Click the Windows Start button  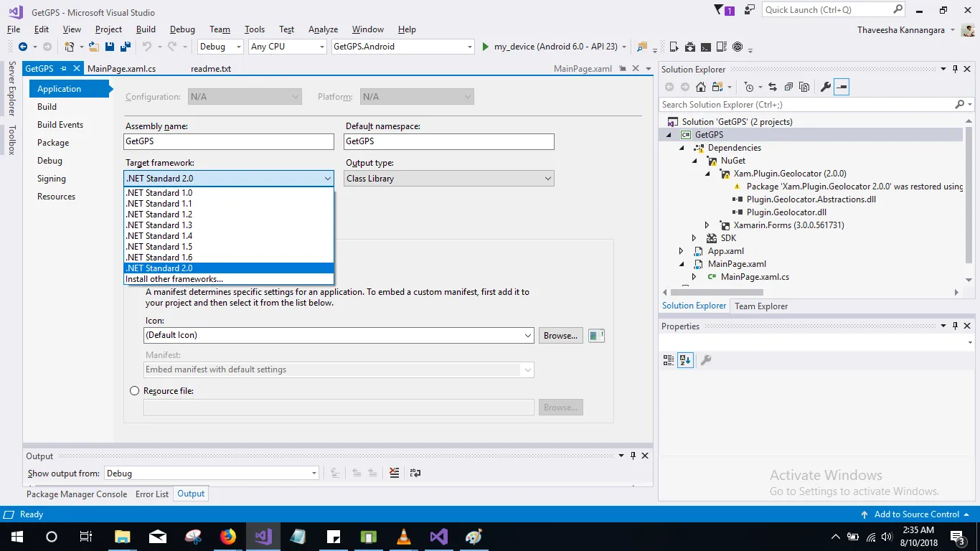point(17,536)
